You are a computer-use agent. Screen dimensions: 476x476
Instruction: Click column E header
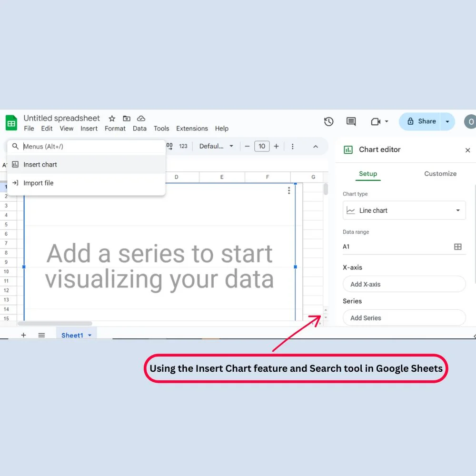click(x=222, y=177)
